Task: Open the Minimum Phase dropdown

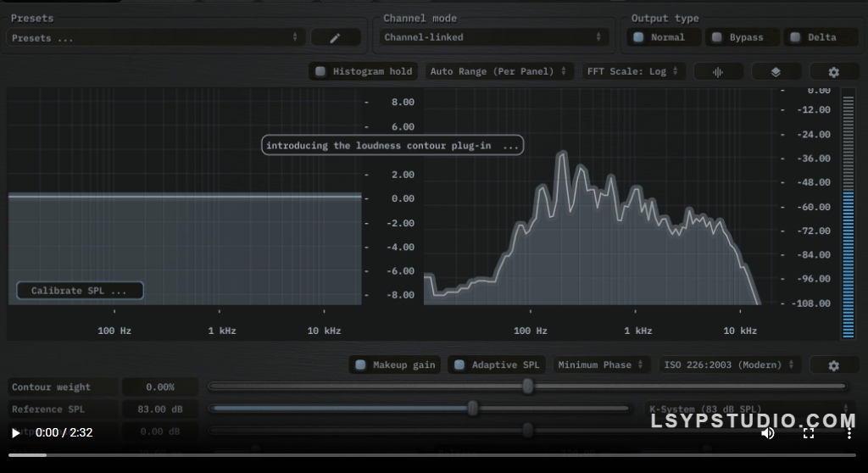Action: pyautogui.click(x=601, y=365)
